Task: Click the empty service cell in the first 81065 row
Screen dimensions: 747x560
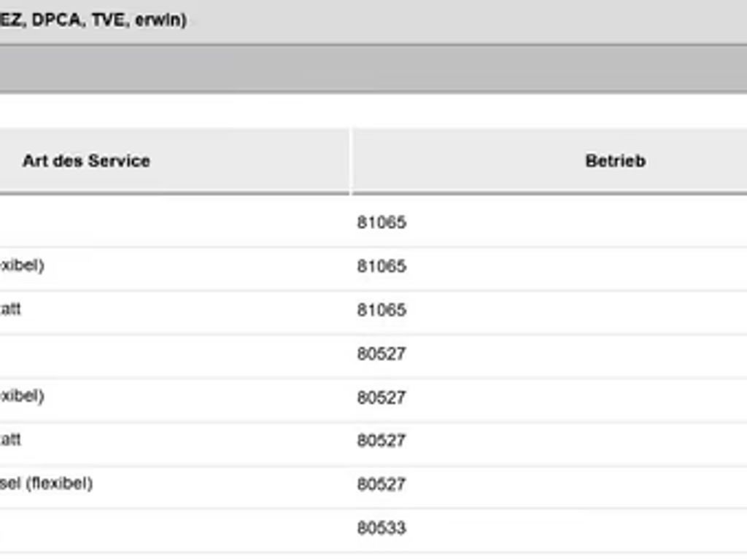Action: 174,223
